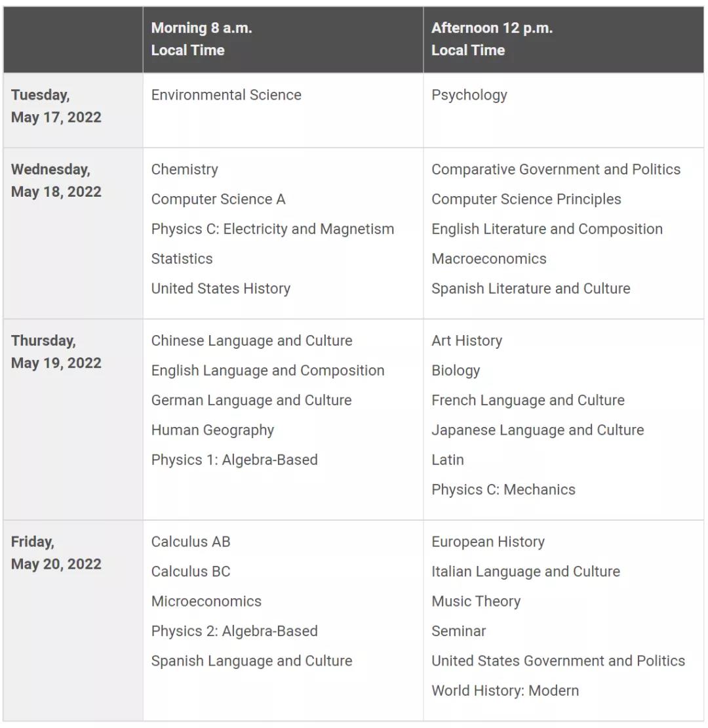Select Physics C: Mechanics
708x728 pixels.
click(503, 490)
